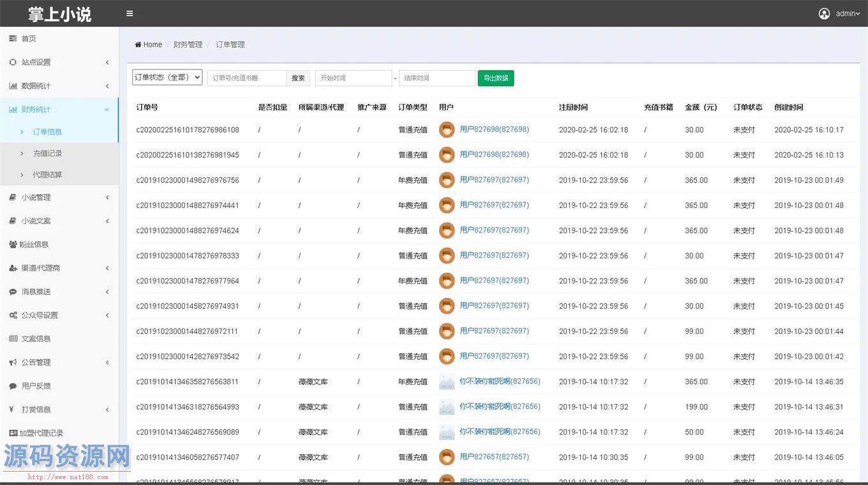The height and width of the screenshot is (485, 868).
Task: Click the 消息推送 speech-bubble icon
Action: pos(14,292)
